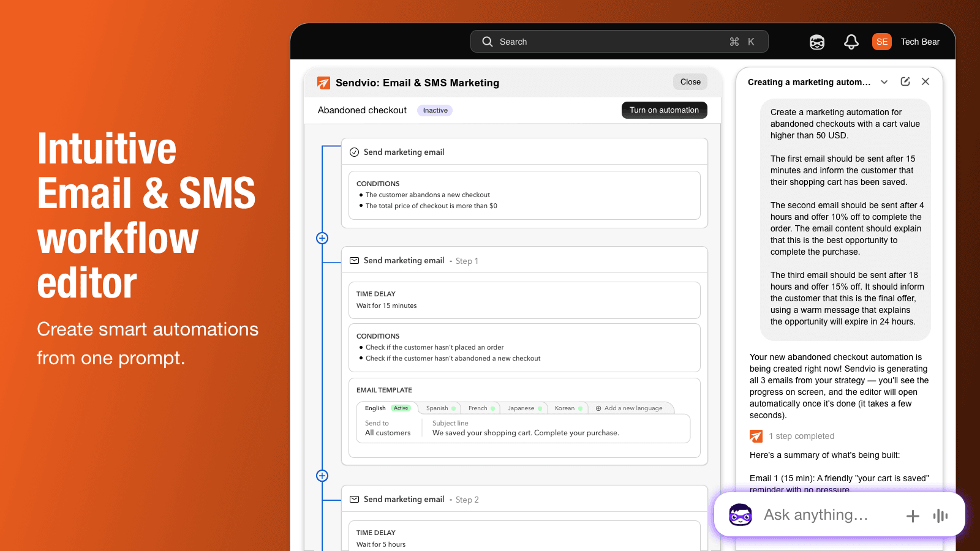Viewport: 980px width, 551px height.
Task: Open notifications bell
Action: tap(851, 42)
